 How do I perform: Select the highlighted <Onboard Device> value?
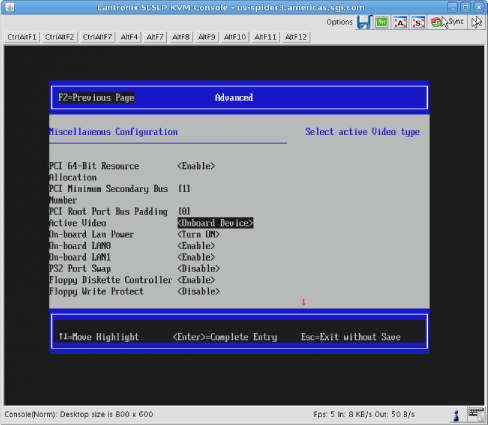click(215, 223)
